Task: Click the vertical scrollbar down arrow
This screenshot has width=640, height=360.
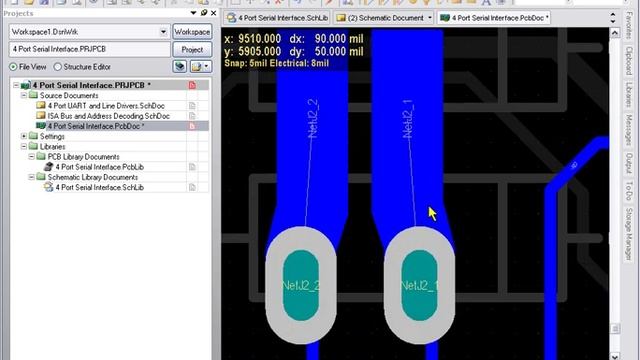Action: pos(615,356)
